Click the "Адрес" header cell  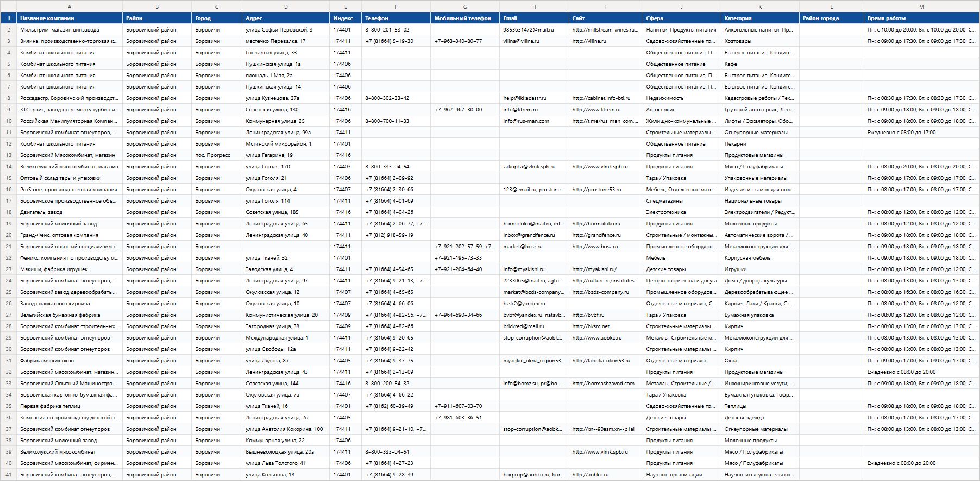click(286, 18)
